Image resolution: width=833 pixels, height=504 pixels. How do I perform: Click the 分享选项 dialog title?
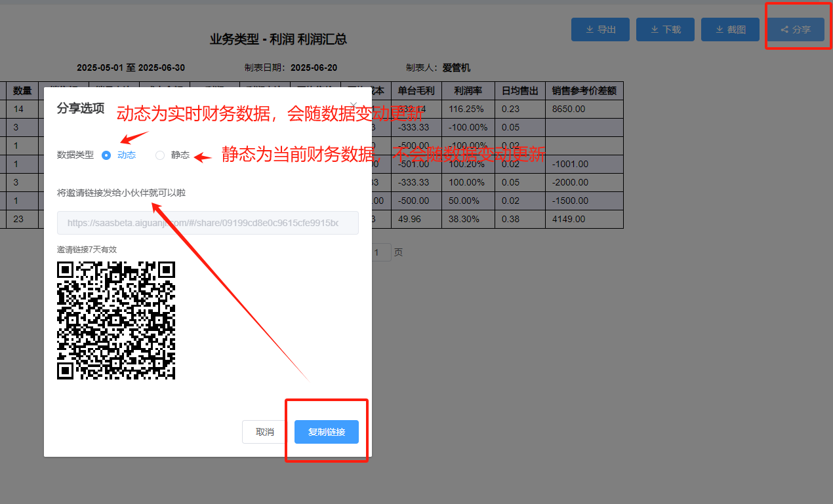81,109
